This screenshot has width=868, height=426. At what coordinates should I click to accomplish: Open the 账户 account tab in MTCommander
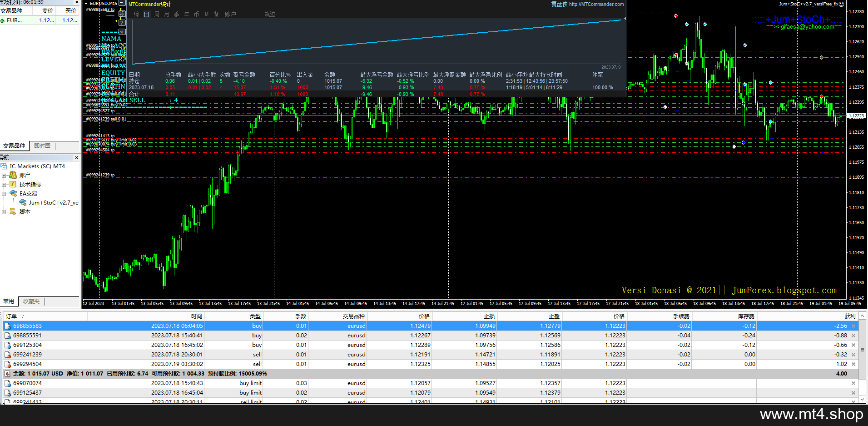coord(230,14)
